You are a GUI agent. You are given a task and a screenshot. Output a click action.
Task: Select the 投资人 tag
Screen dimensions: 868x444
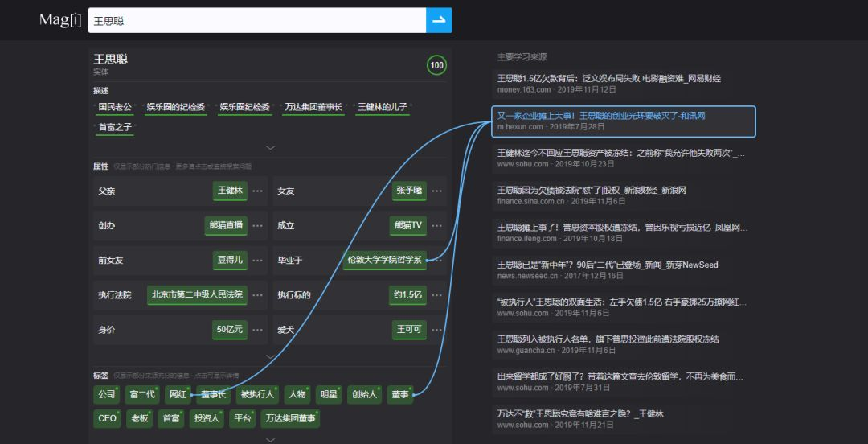tap(207, 418)
